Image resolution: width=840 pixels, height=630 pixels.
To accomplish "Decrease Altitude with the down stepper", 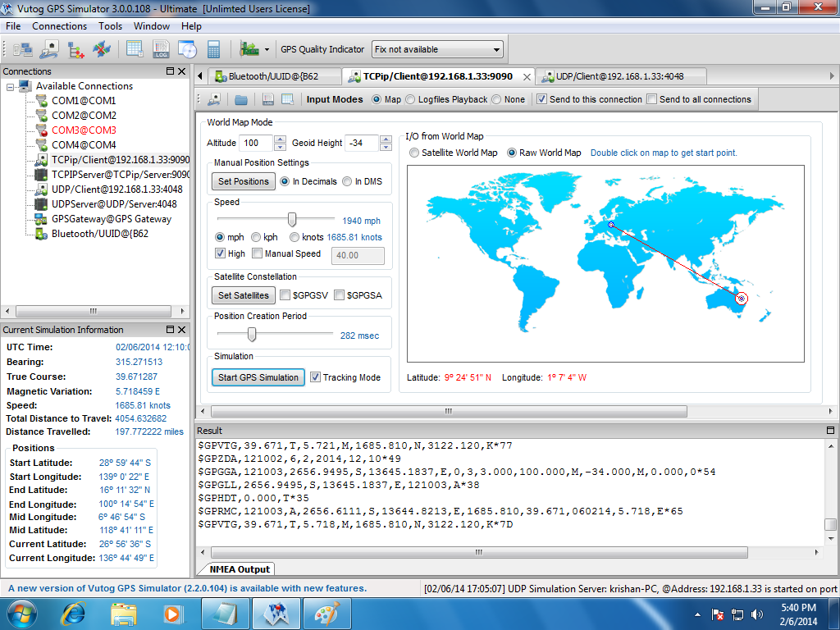I will click(280, 147).
